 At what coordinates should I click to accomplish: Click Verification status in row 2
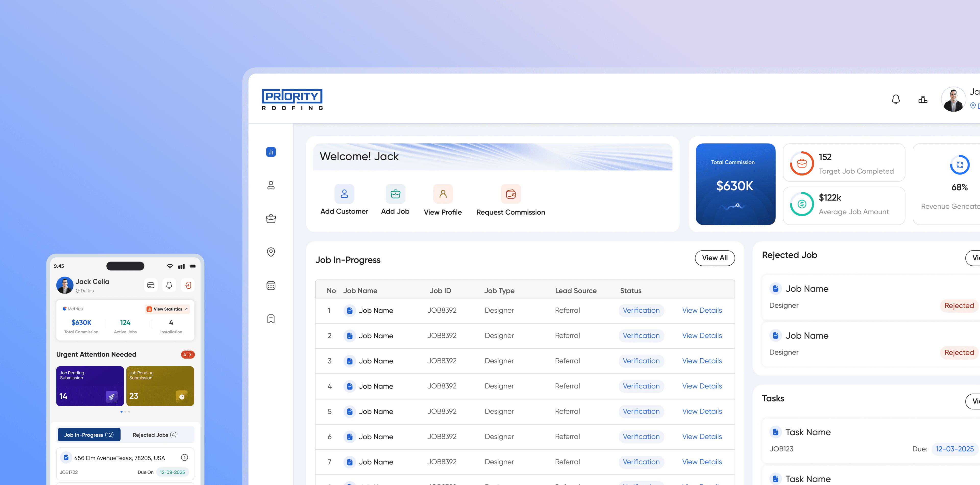(x=641, y=336)
